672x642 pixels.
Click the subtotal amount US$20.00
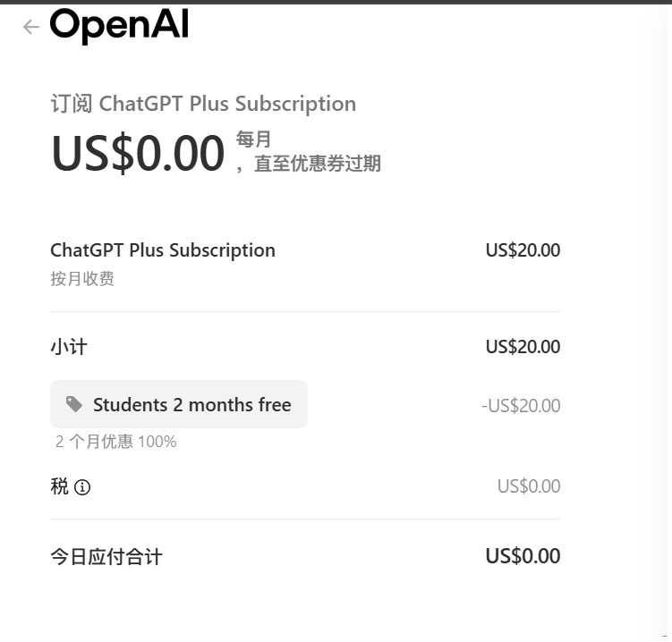click(523, 347)
